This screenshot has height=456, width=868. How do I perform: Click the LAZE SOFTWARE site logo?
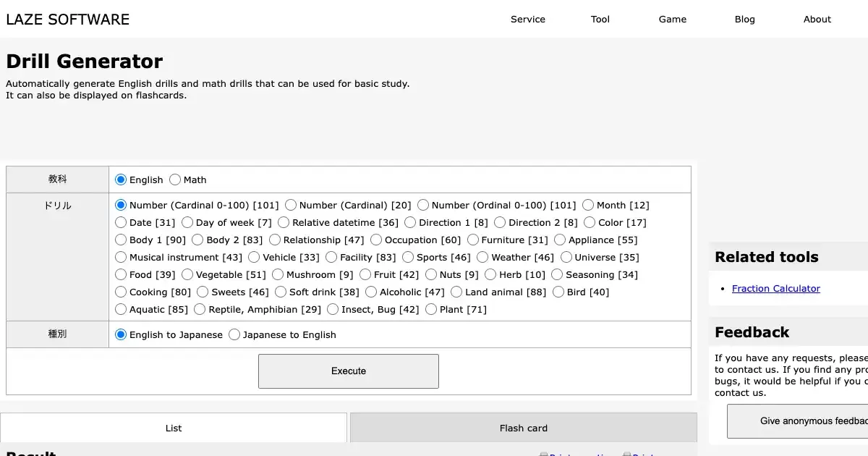(x=68, y=20)
